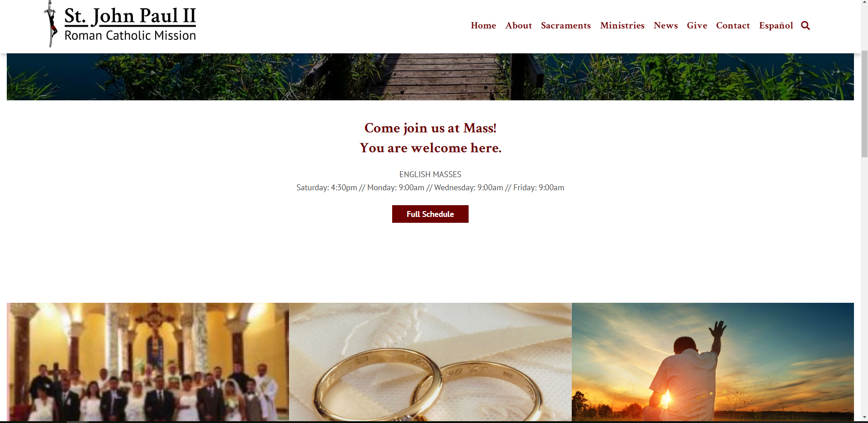Open the sunset praying man image
The image size is (868, 423).
(713, 362)
